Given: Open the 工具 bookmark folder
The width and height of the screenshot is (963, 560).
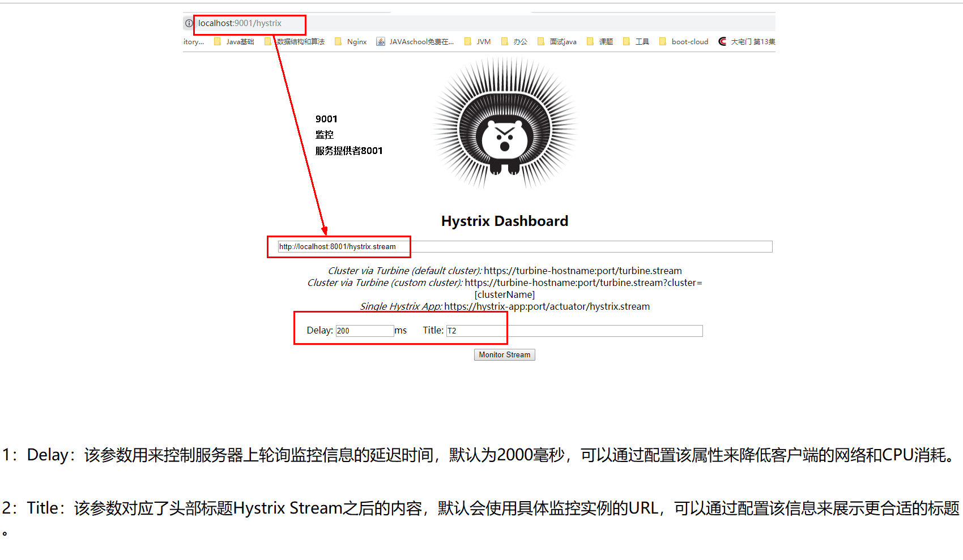Looking at the screenshot, I should (x=636, y=42).
